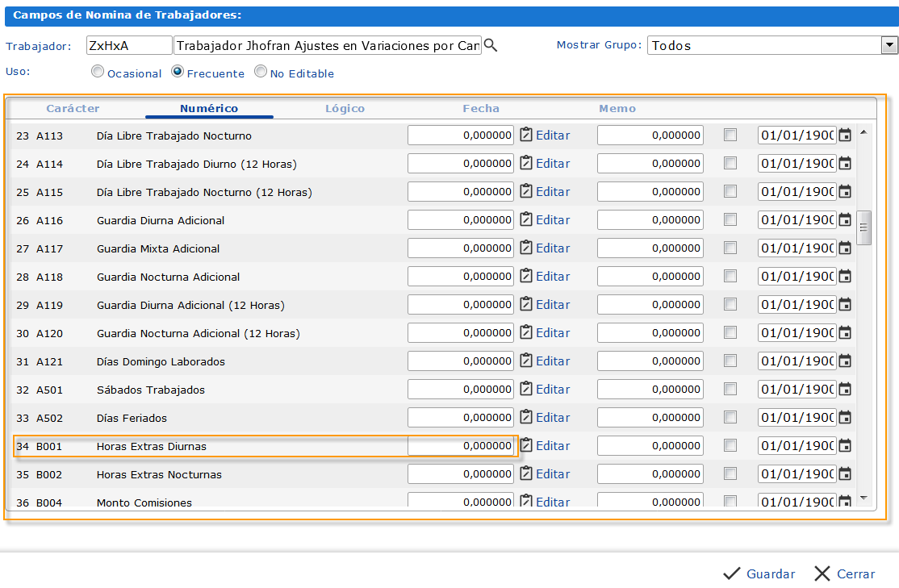The height and width of the screenshot is (588, 899).
Task: Click clipboard edit icon for Días Feriados
Action: (526, 417)
